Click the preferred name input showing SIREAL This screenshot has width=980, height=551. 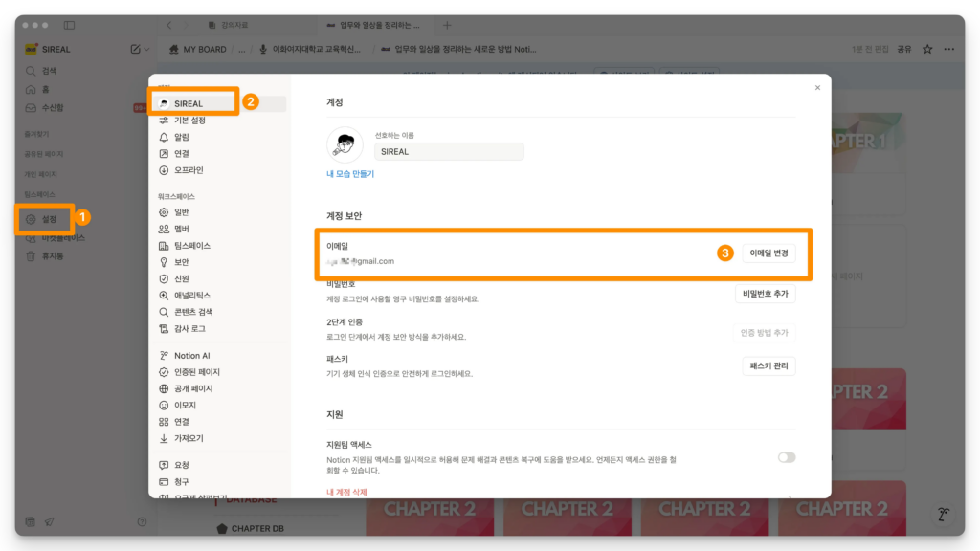(x=448, y=151)
